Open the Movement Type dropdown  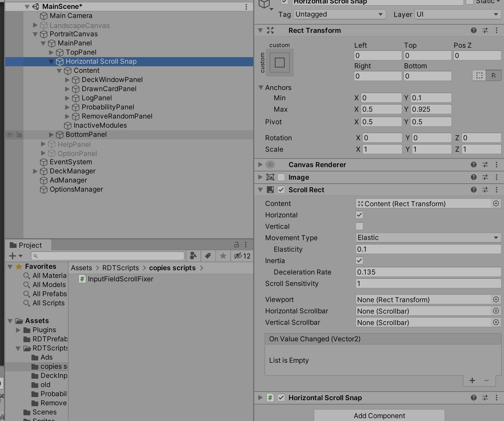coord(427,238)
